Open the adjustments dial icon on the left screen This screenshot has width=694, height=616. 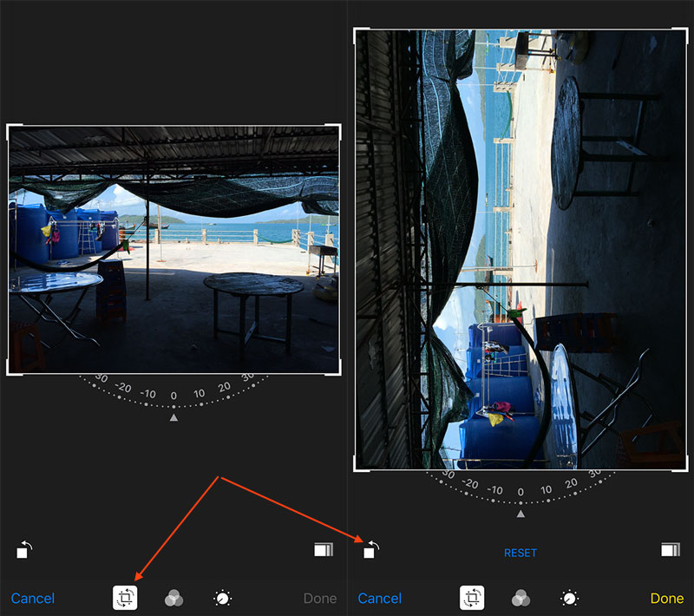[223, 598]
